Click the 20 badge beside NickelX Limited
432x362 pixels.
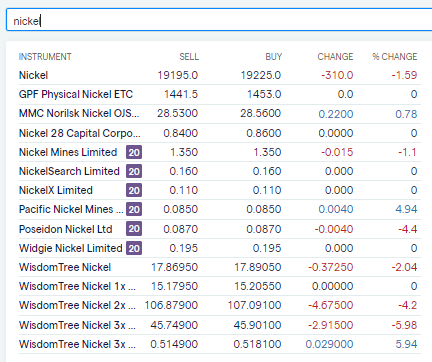click(x=134, y=190)
